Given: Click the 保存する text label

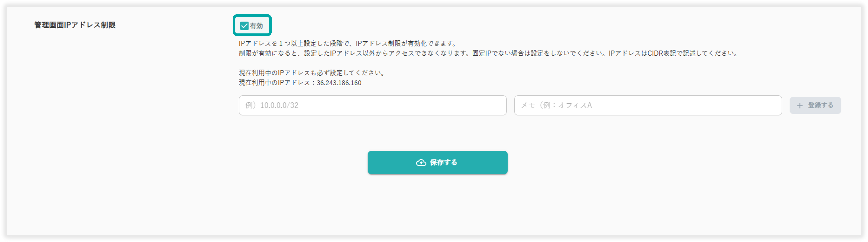Looking at the screenshot, I should coord(444,162).
